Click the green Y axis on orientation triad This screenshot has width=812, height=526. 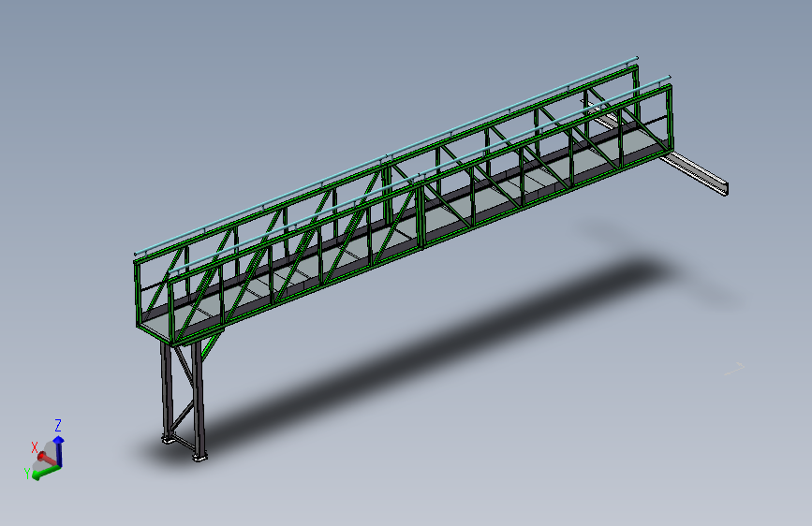(x=46, y=472)
